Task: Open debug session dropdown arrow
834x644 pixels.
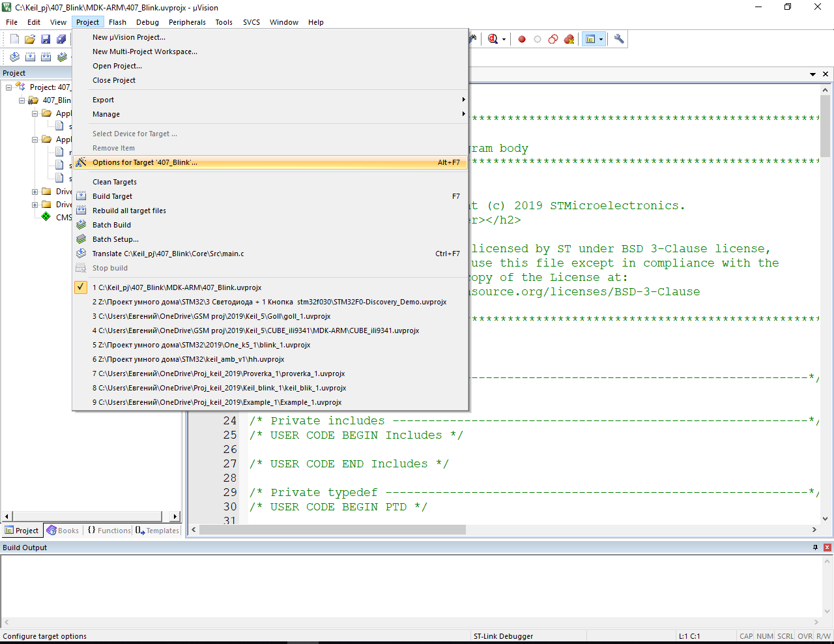Action: (x=504, y=40)
